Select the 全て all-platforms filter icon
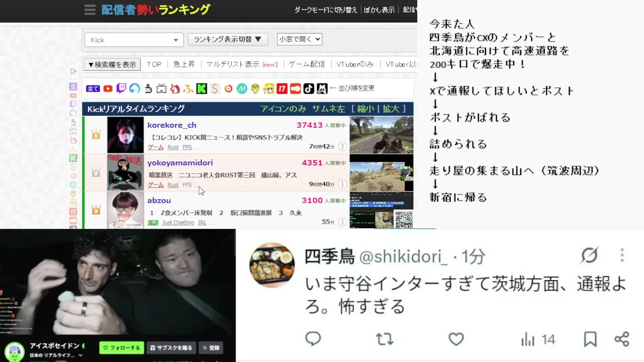 point(93,89)
